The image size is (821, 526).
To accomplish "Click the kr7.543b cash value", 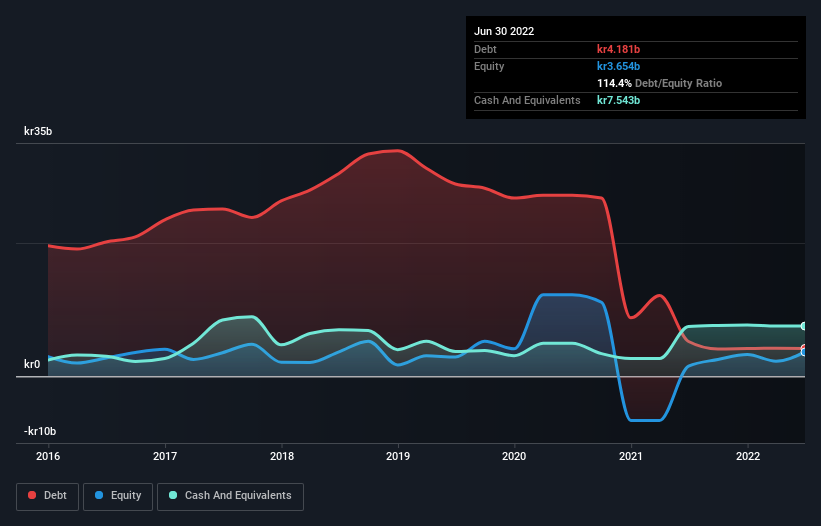I will pos(618,100).
